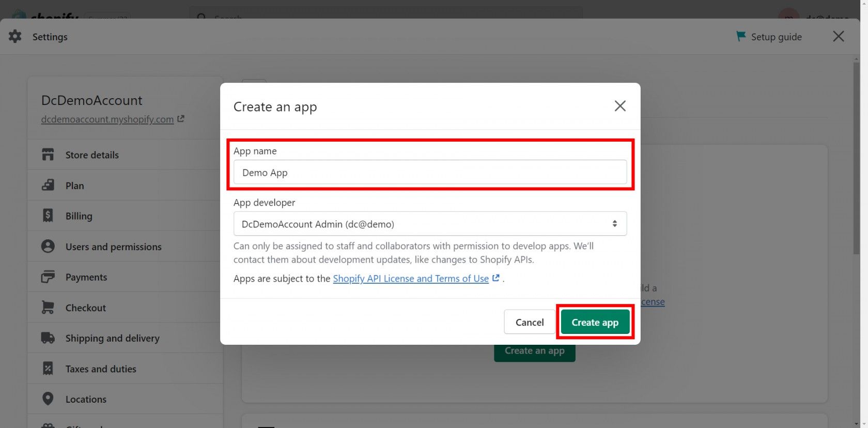
Task: Open Shopify API License and Terms link
Action: click(x=411, y=279)
